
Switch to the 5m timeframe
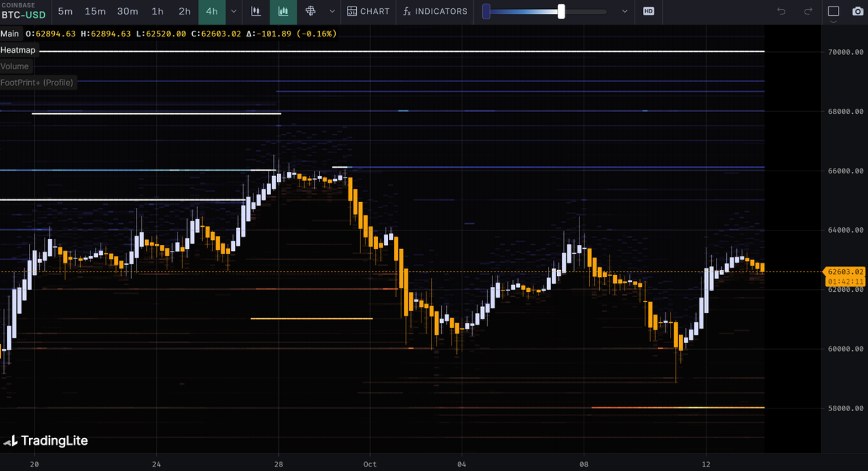pos(65,11)
